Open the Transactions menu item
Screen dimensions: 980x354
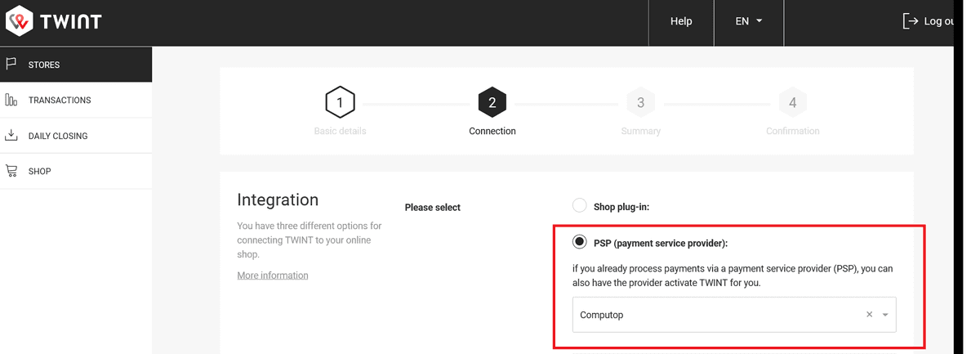60,100
